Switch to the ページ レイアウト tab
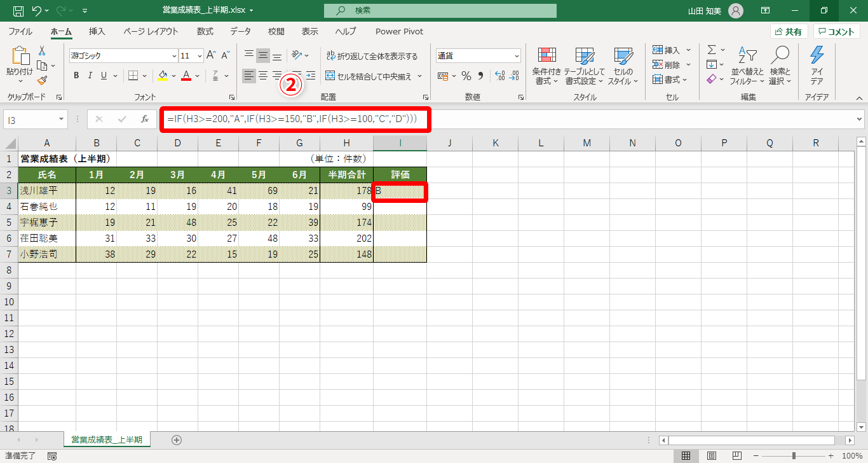 coord(151,31)
